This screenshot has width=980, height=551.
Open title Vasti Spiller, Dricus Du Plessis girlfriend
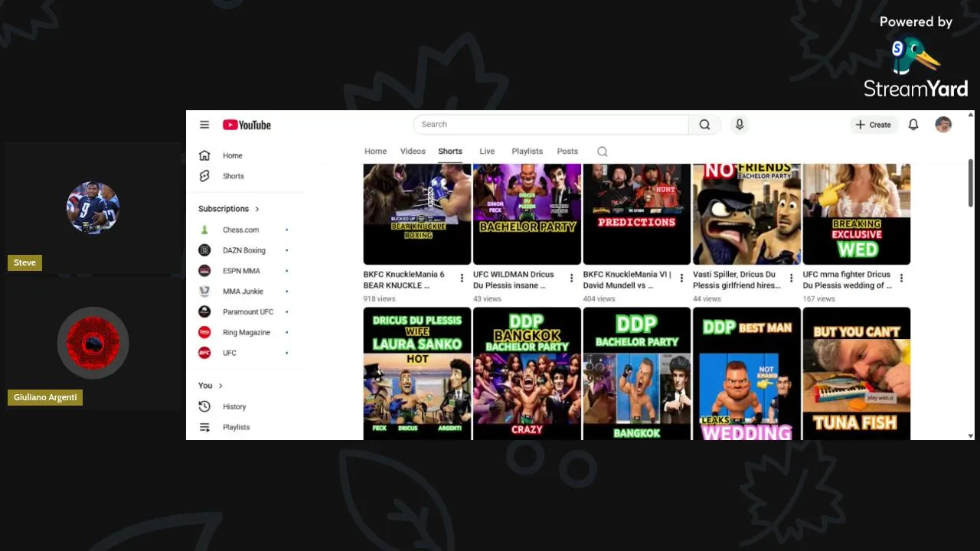point(737,279)
